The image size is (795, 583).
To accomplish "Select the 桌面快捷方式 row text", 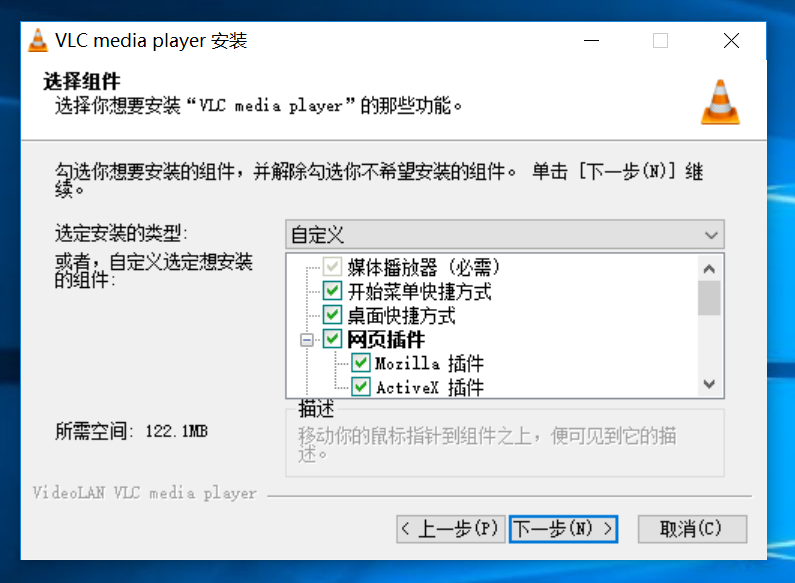I will click(402, 315).
